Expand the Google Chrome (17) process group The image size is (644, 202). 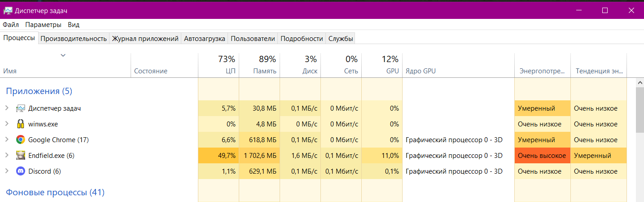[x=7, y=140]
